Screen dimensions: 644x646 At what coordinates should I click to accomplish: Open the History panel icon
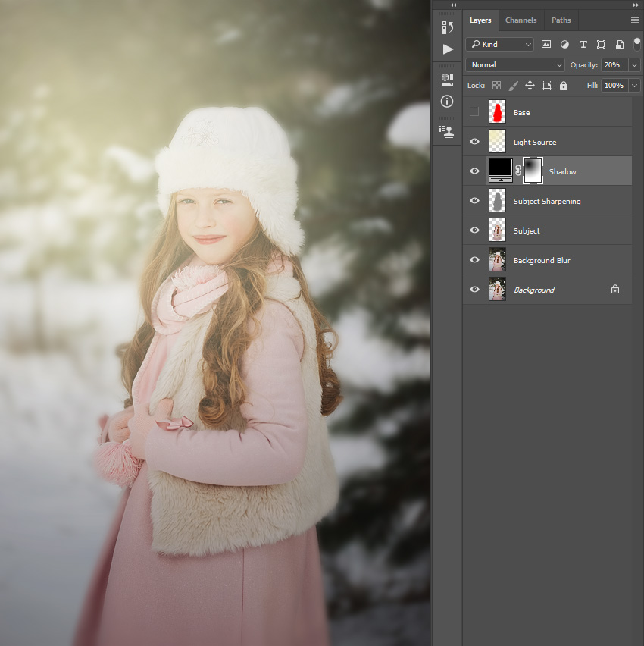447,27
